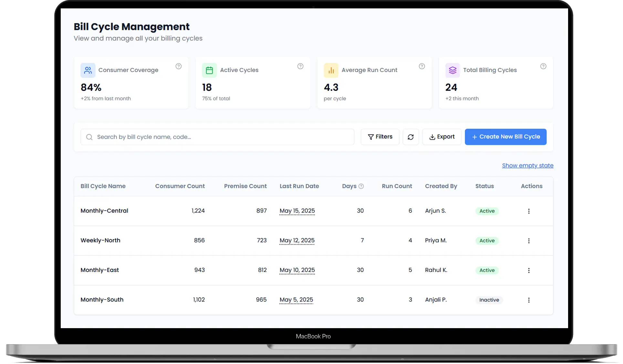Click the May 5, 2025 last run date

click(296, 300)
